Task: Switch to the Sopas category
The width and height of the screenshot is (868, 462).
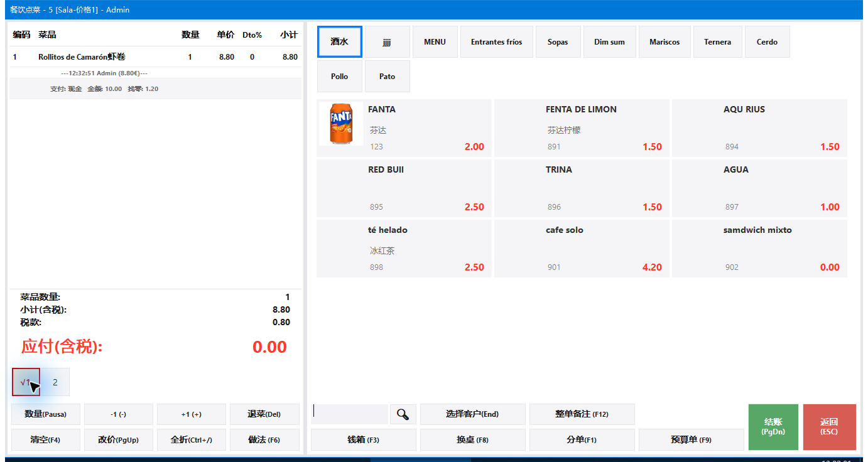Action: 558,42
